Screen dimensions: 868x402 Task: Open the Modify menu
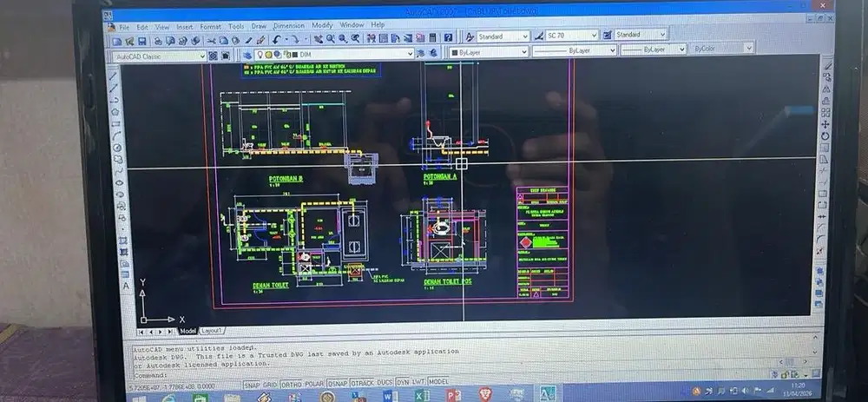tap(322, 25)
